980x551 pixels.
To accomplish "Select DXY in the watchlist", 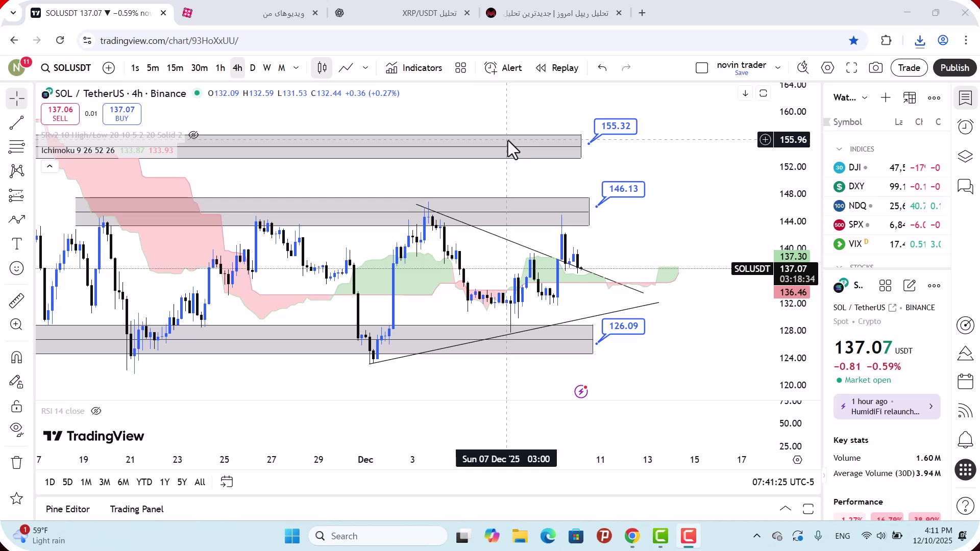I will [x=887, y=187].
